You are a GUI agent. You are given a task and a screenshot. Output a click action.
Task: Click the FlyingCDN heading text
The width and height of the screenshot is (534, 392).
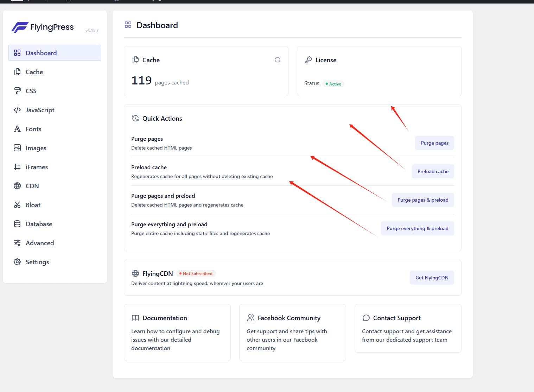[x=158, y=273]
